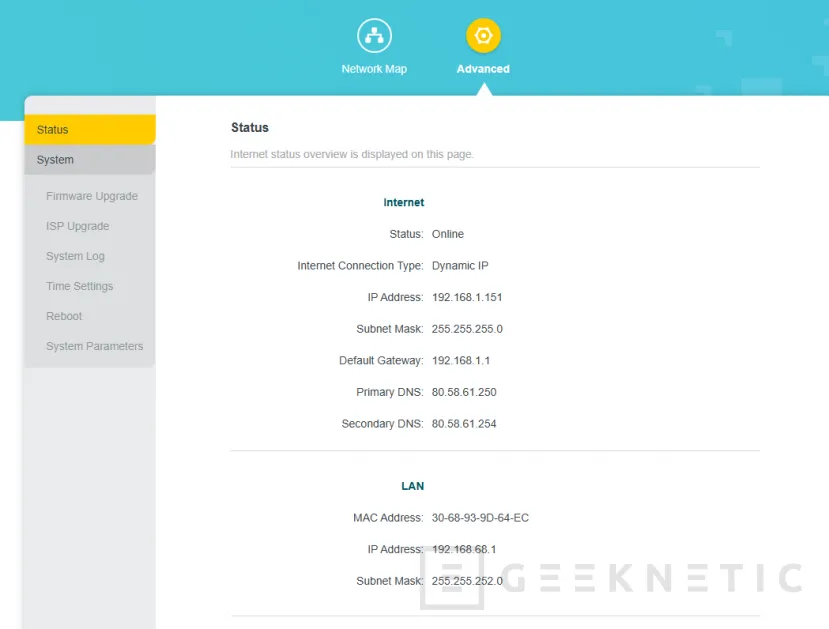Go to Time Settings
829x629 pixels.
point(80,286)
